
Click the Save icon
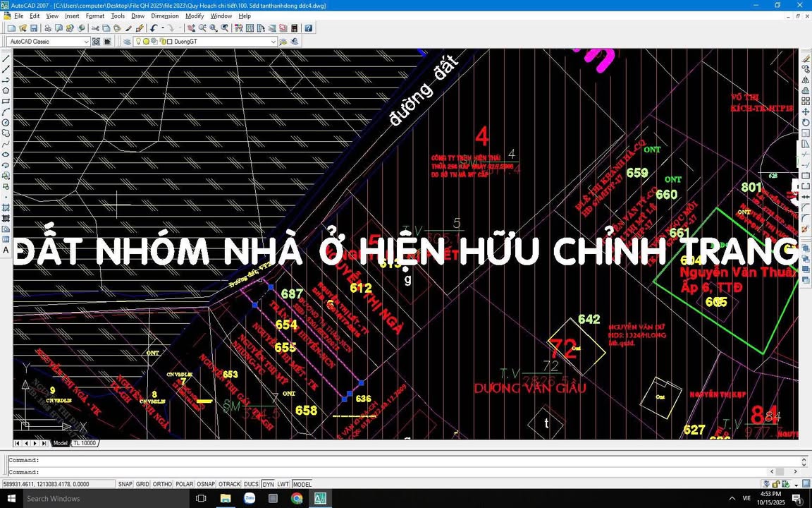click(x=33, y=28)
